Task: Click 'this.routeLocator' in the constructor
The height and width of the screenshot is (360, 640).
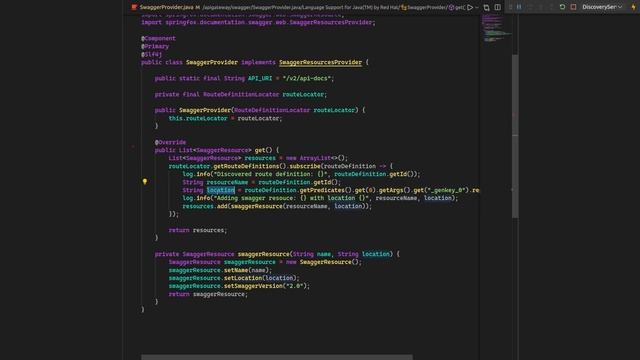Action: tap(198, 118)
